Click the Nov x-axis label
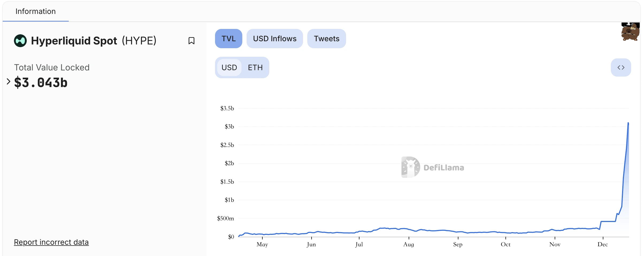644x256 pixels. (x=555, y=244)
